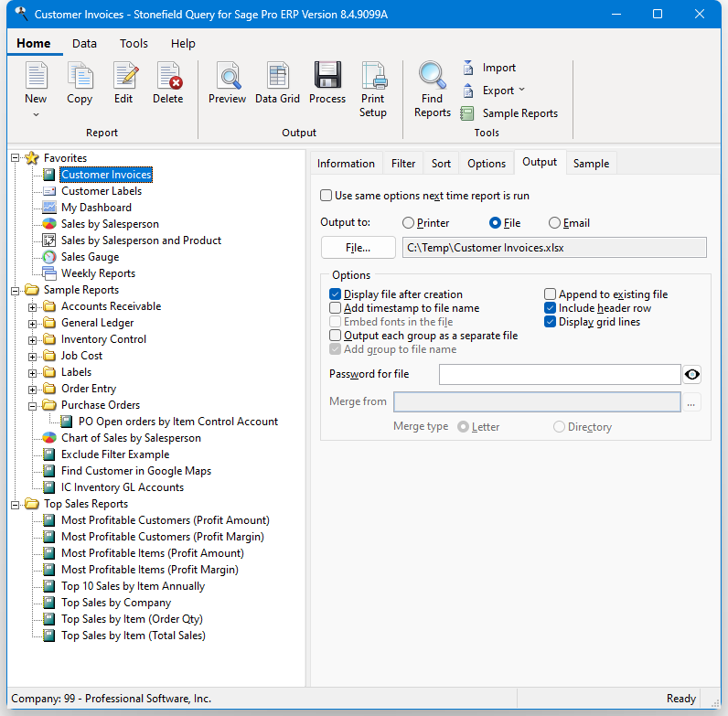Select the File output radio button
Screen dimensions: 728x716
point(495,223)
